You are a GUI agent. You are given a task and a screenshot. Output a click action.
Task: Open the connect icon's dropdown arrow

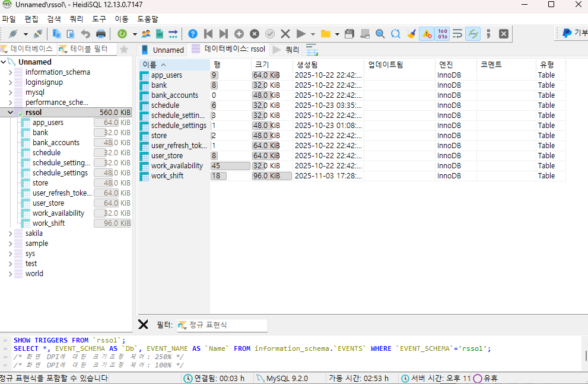click(x=26, y=34)
